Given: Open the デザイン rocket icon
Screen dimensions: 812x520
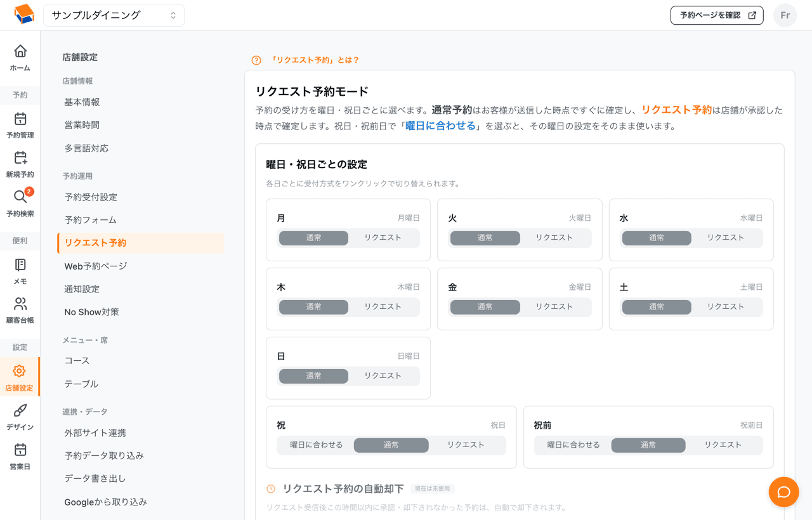Looking at the screenshot, I should click(20, 410).
